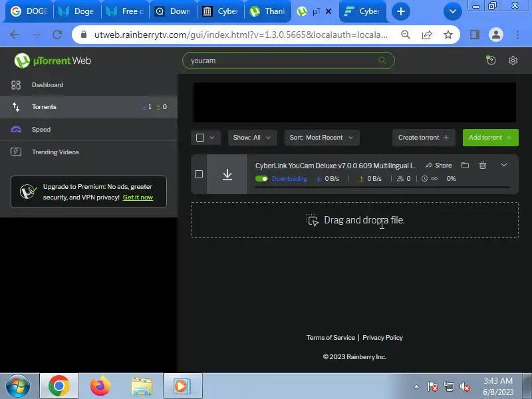Open Trending Videos in the sidebar

88,152
